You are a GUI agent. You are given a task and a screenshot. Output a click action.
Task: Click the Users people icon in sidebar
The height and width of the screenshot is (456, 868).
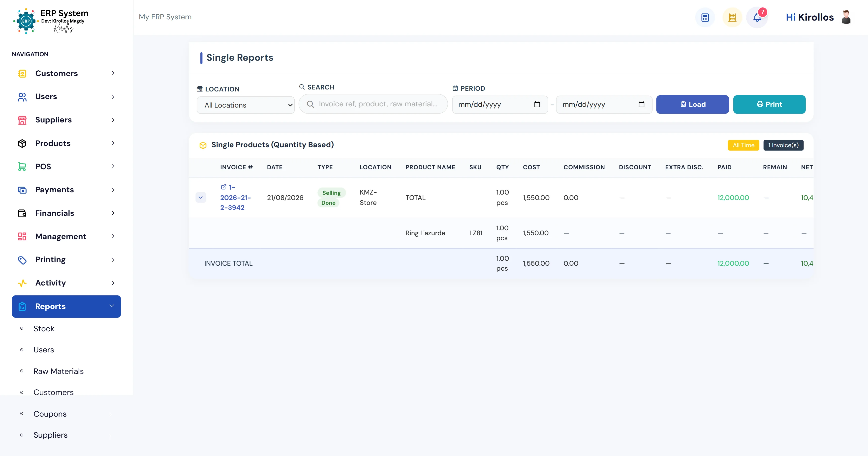(x=22, y=97)
